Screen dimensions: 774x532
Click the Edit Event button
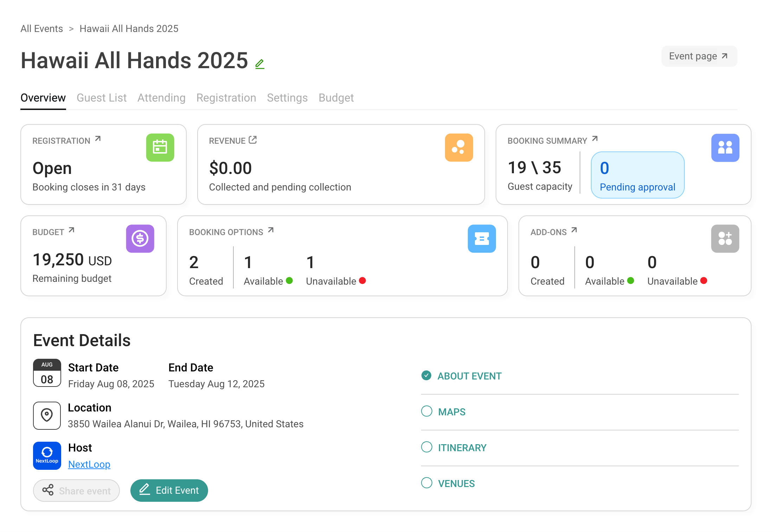(x=169, y=490)
